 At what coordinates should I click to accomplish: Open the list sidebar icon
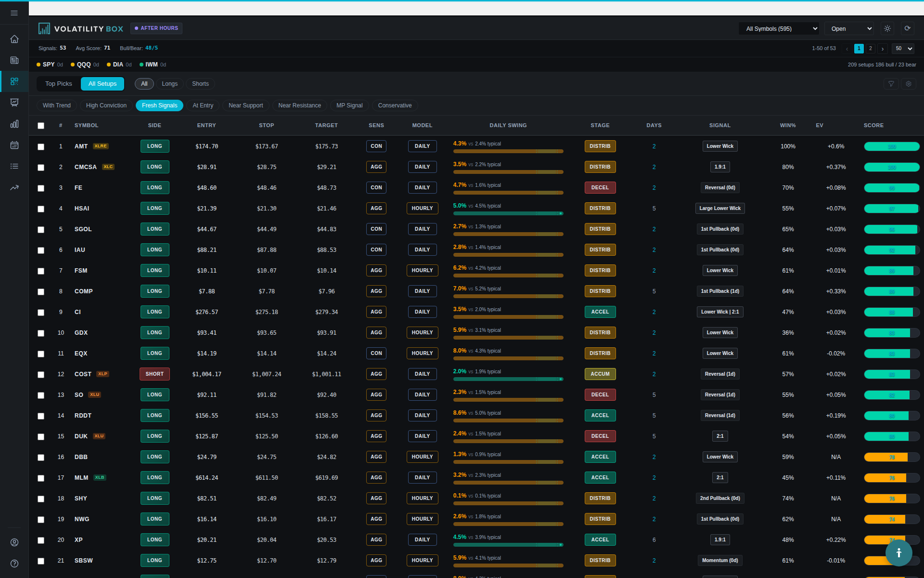click(x=14, y=166)
